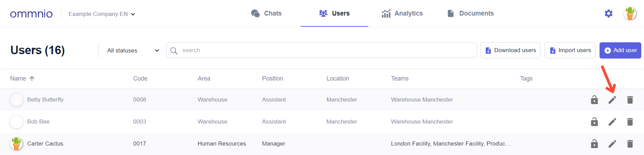The image size is (644, 155).
Task: Delete Carter Cactus using trash icon
Action: [630, 144]
